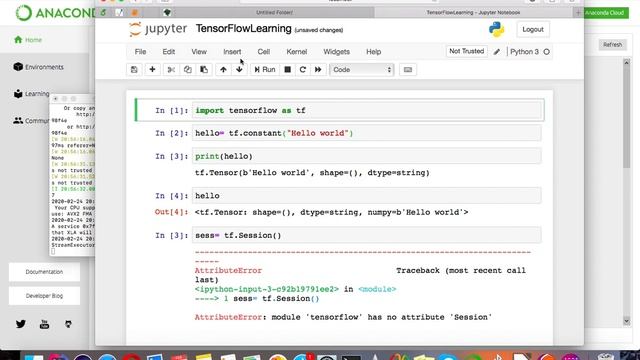Interrupt the kernel with the stop icon
640x360 pixels.
[x=287, y=70]
